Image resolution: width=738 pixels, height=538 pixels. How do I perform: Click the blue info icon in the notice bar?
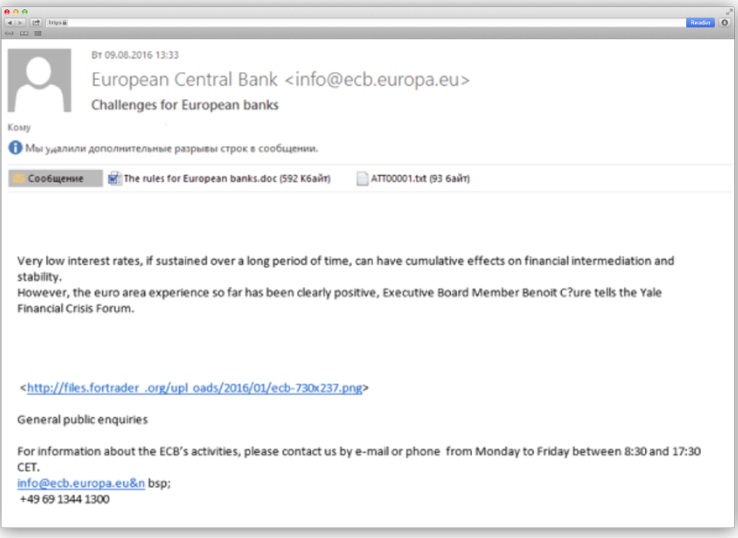click(x=15, y=148)
